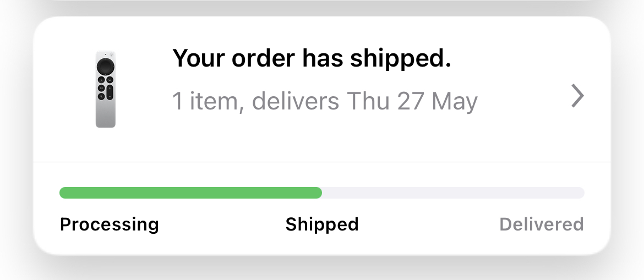Click the play/pause button on the remote
The width and height of the screenshot is (644, 280).
tap(101, 87)
